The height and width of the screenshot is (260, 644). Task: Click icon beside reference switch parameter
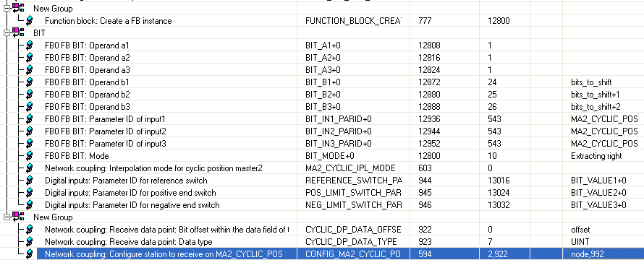coord(30,181)
